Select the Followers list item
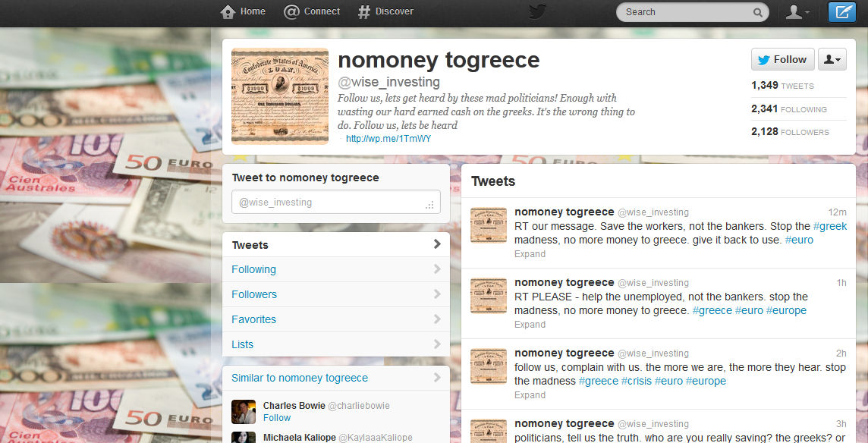 pyautogui.click(x=336, y=294)
